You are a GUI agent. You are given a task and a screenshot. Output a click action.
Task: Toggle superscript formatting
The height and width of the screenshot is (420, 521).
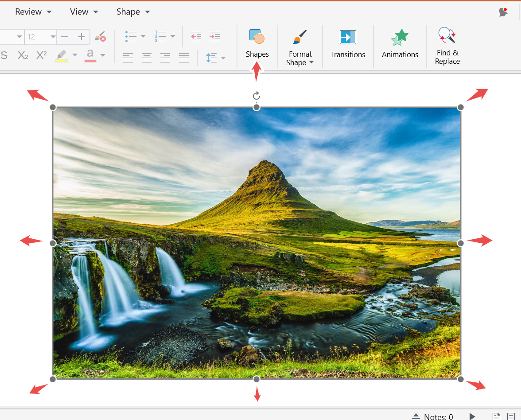pos(42,55)
